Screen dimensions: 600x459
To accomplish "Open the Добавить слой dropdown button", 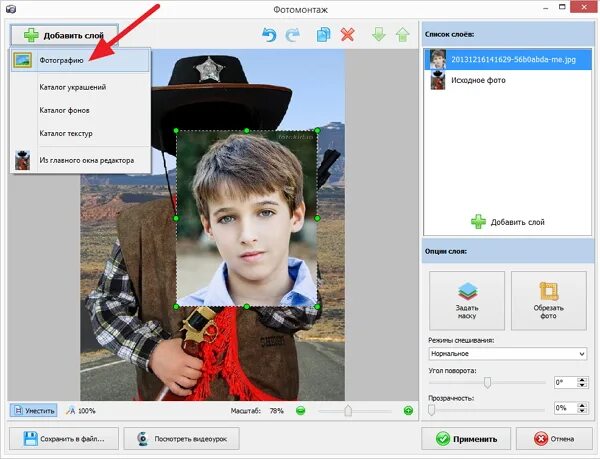I will (64, 35).
